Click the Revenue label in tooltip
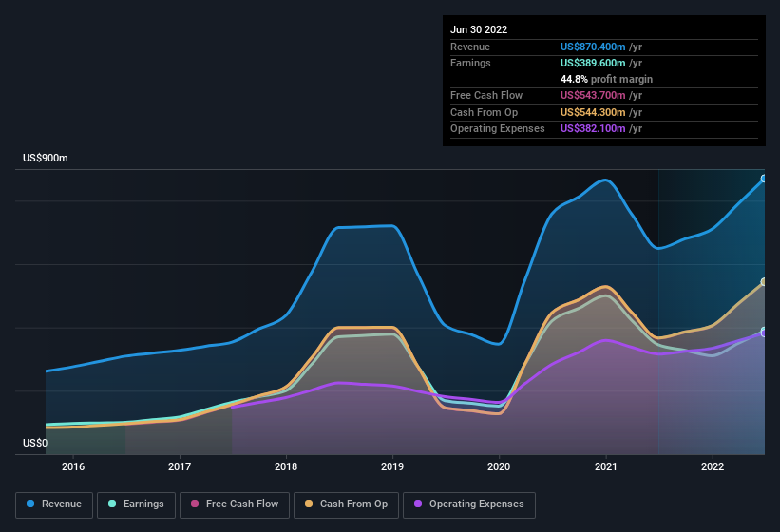The image size is (780, 532). 470,47
